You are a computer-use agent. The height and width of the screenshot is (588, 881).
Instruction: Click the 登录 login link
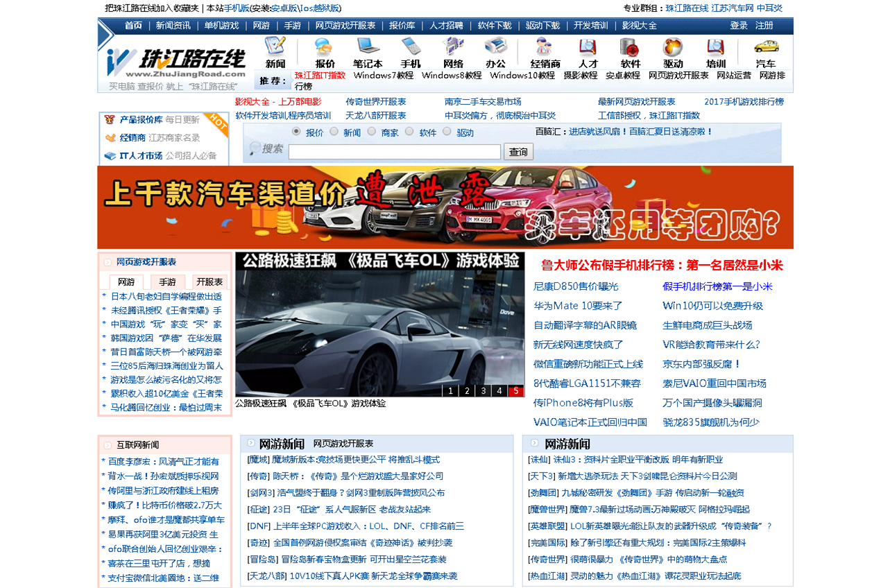coord(739,26)
